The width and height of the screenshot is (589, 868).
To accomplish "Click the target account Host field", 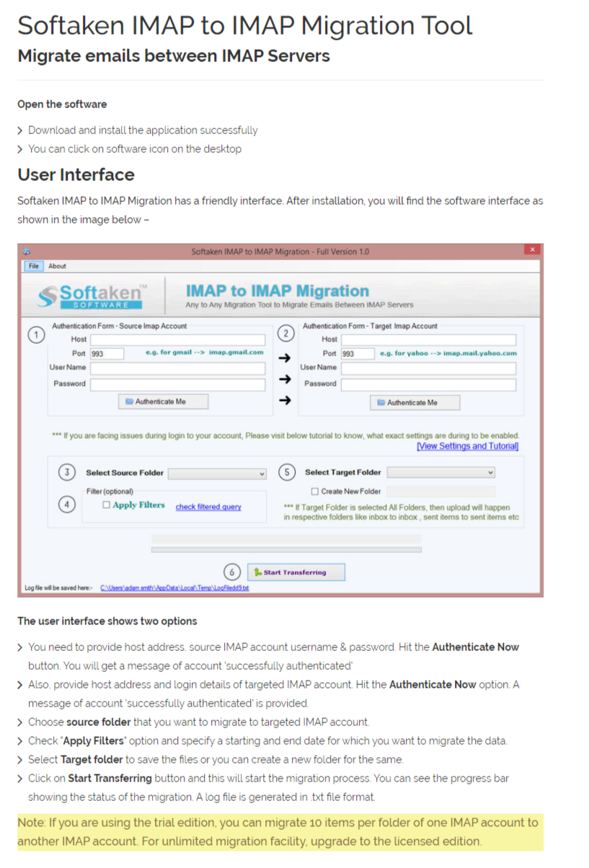I will (x=428, y=340).
